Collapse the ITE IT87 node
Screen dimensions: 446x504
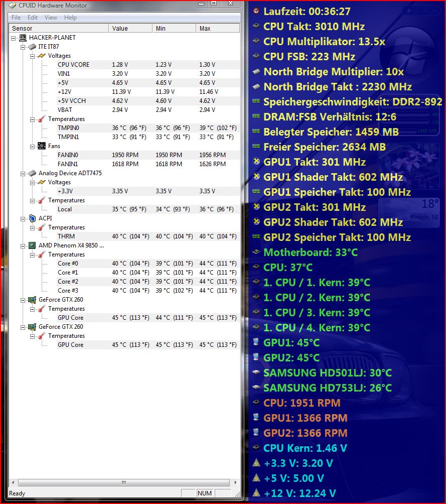[x=23, y=47]
